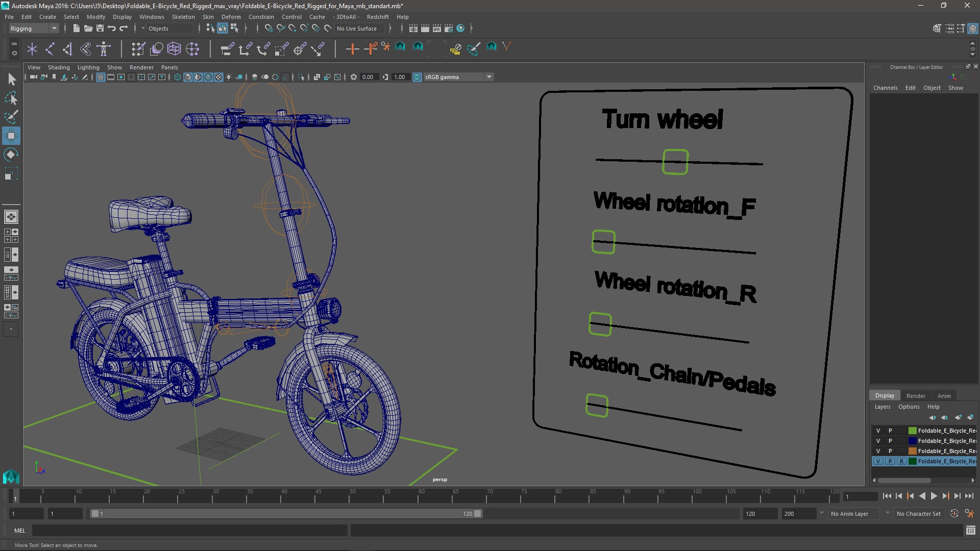Image resolution: width=980 pixels, height=551 pixels.
Task: Click the Create Joints shelf icon
Action: click(x=50, y=49)
